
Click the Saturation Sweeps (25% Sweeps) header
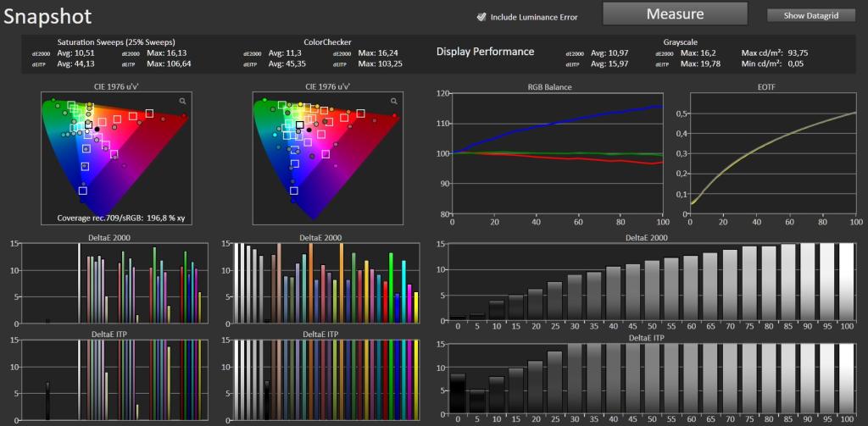pyautogui.click(x=116, y=42)
